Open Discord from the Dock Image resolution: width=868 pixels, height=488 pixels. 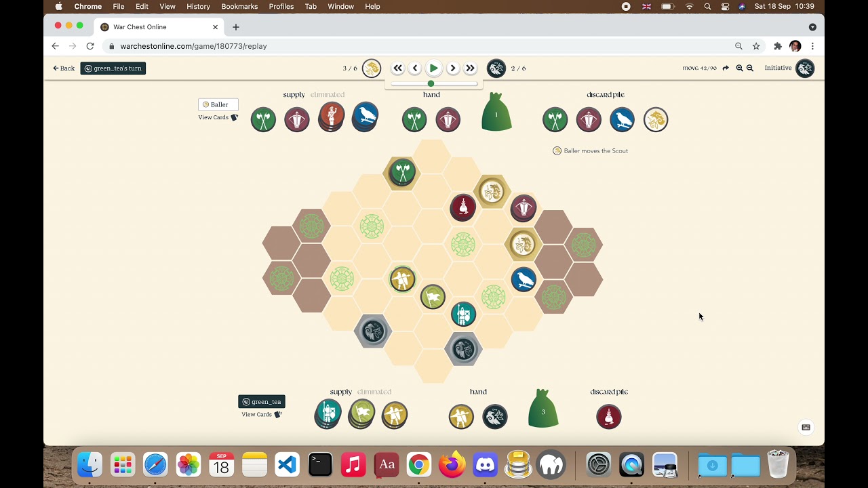(485, 466)
